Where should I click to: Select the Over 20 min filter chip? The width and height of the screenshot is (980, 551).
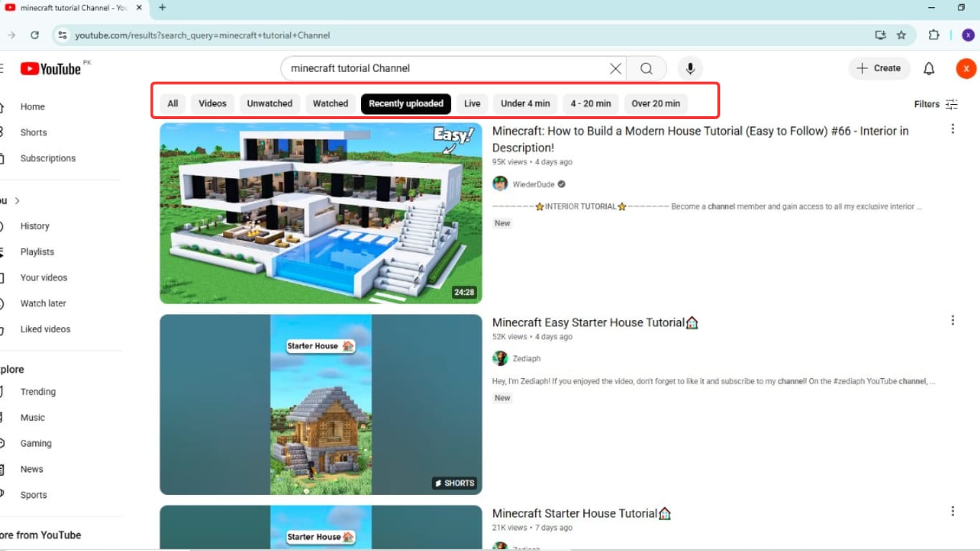[656, 103]
